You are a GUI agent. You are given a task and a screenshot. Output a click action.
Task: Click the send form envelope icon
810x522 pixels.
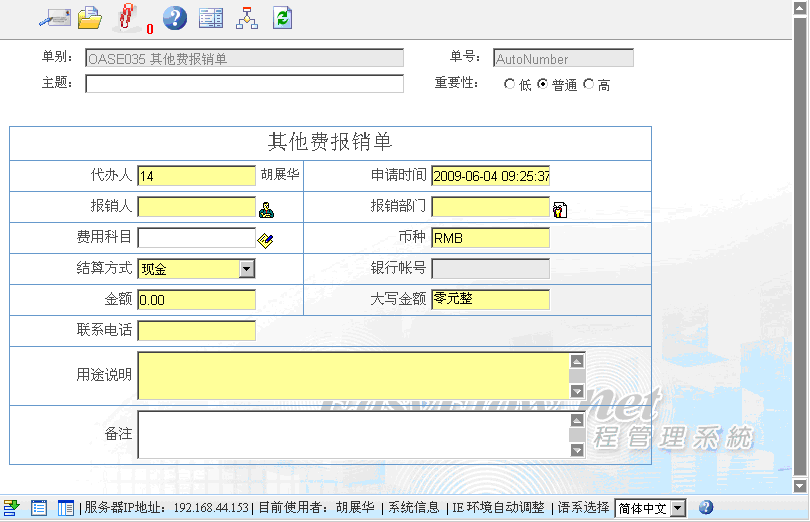(54, 17)
